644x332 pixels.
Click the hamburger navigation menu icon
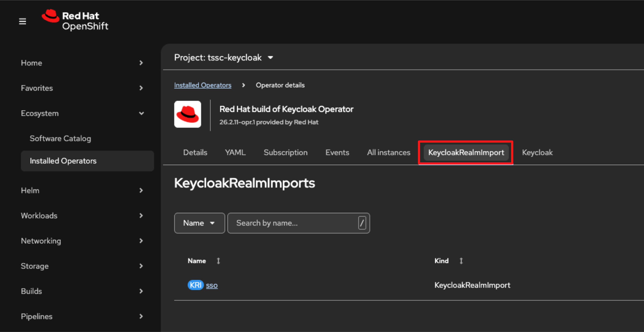click(x=22, y=21)
